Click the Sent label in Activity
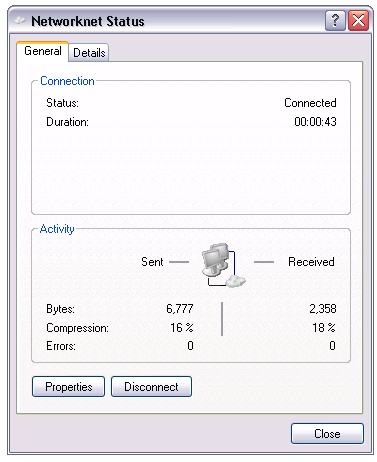Screen dimensions: 377x462 [x=152, y=262]
